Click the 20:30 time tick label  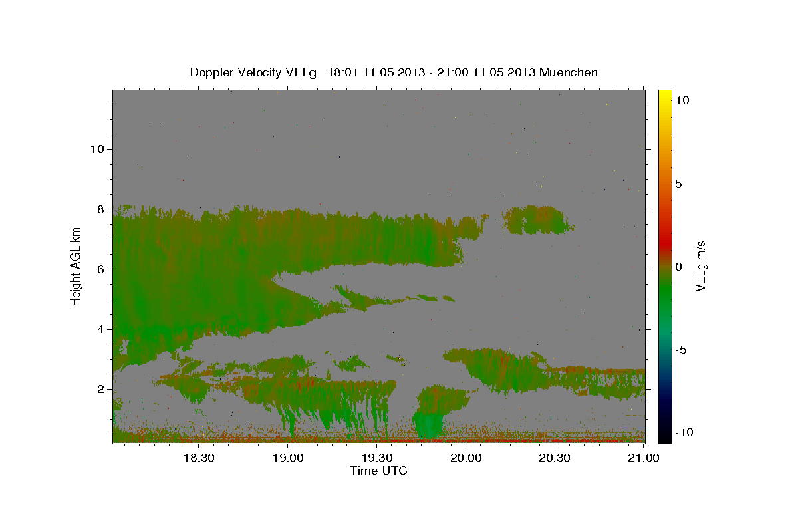[555, 458]
